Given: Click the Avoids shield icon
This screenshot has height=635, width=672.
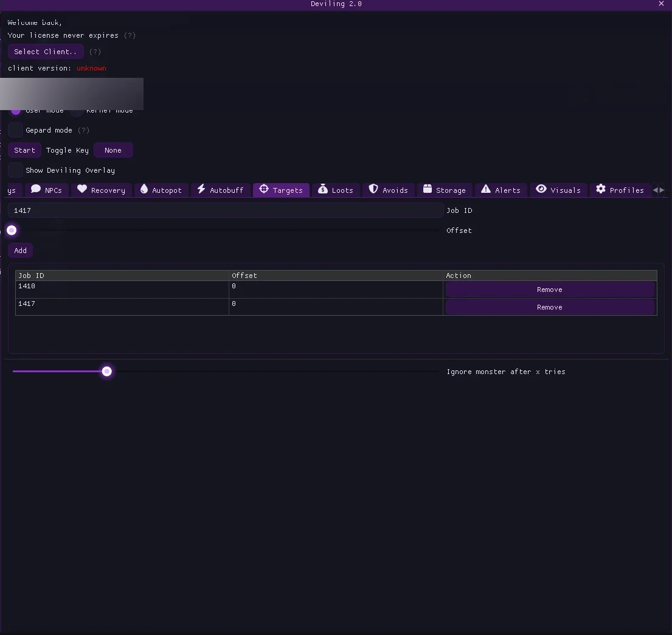Looking at the screenshot, I should coord(373,189).
